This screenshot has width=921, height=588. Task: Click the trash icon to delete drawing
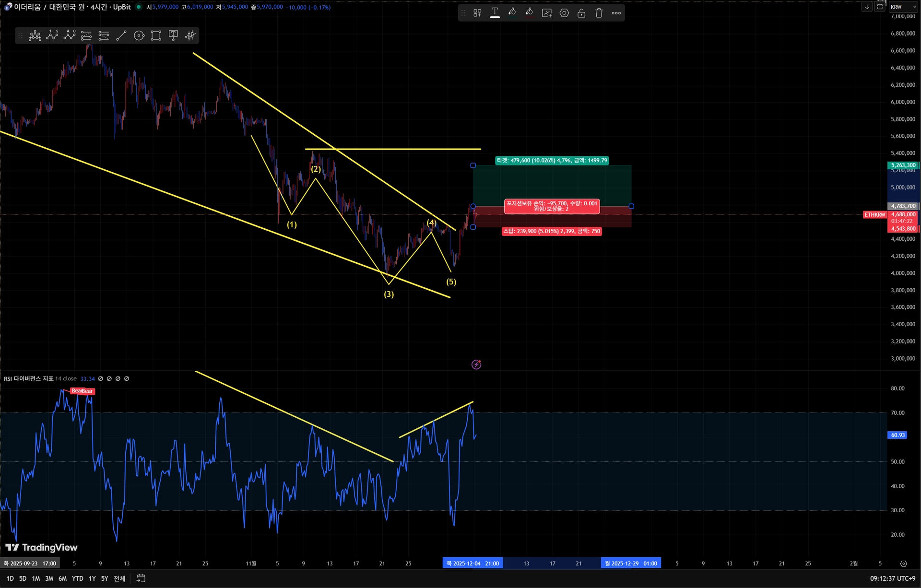(x=599, y=13)
